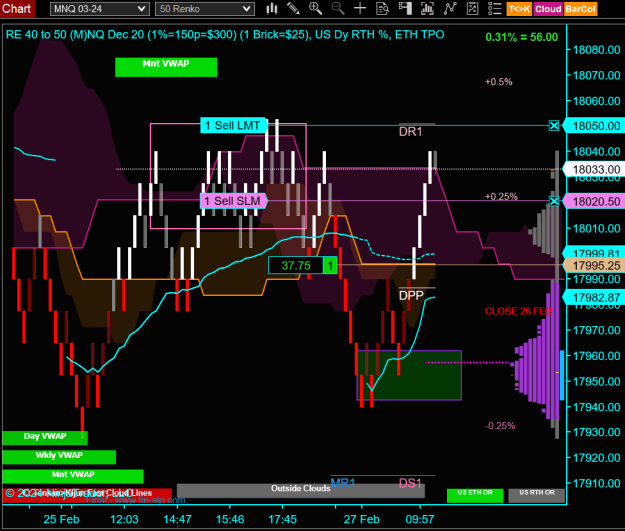Click the 18033.00 last price marker
Viewport: 625px width, 531px height.
(x=594, y=169)
